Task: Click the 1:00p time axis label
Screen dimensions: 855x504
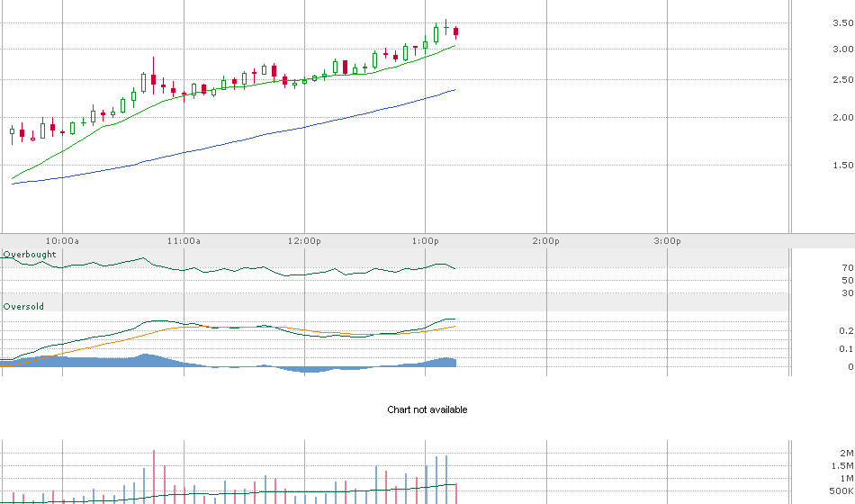Action: [x=426, y=241]
